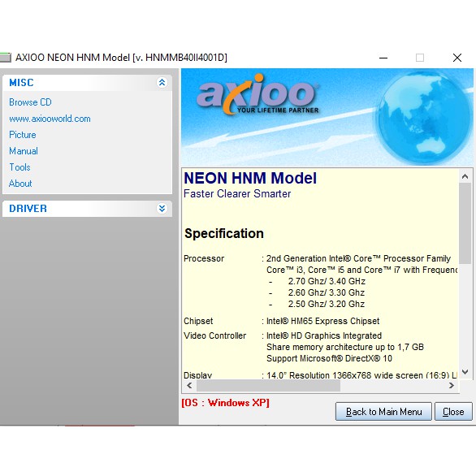Collapse the MISC panel chevron
This screenshot has height=476, width=476.
(x=162, y=82)
